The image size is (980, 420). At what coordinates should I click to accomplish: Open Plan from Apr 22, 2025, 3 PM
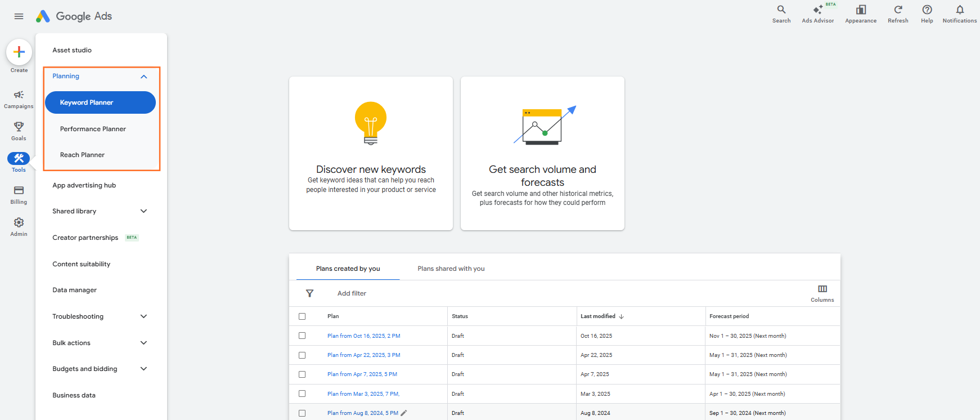[x=364, y=355]
